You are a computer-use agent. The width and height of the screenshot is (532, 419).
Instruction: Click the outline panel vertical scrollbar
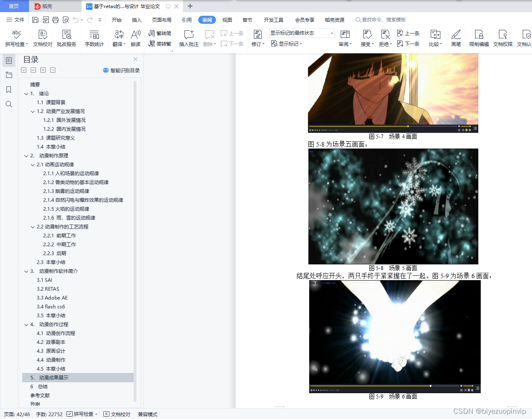(135, 241)
